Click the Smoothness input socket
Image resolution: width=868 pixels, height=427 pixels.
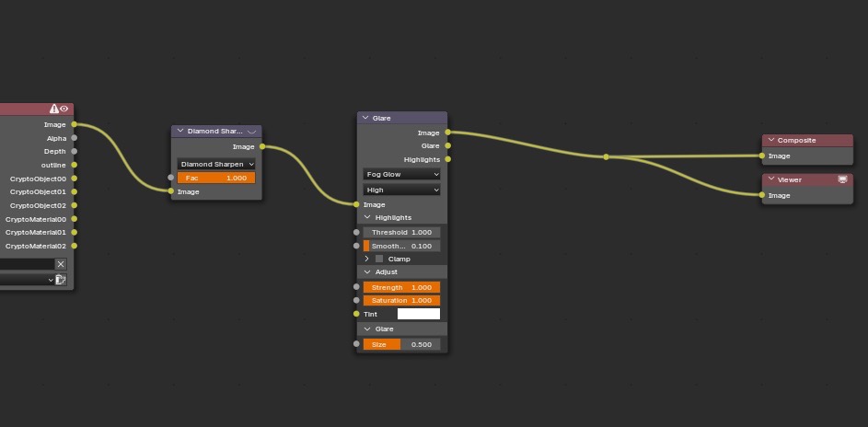point(356,246)
